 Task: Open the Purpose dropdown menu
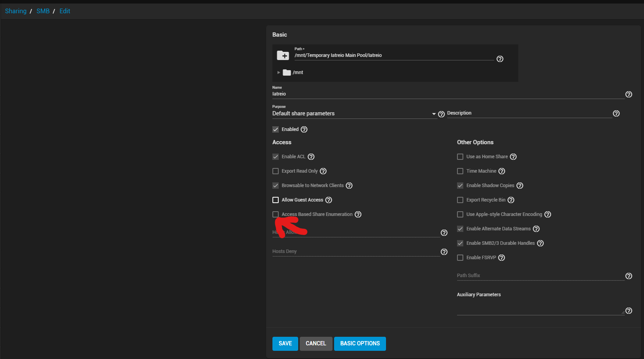click(354, 113)
